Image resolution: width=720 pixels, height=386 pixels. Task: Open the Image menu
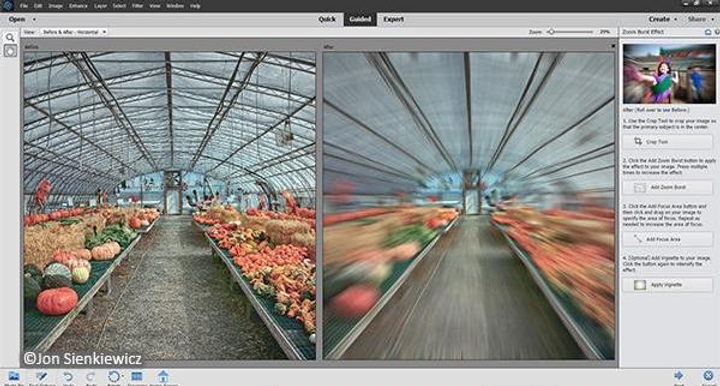pyautogui.click(x=56, y=6)
